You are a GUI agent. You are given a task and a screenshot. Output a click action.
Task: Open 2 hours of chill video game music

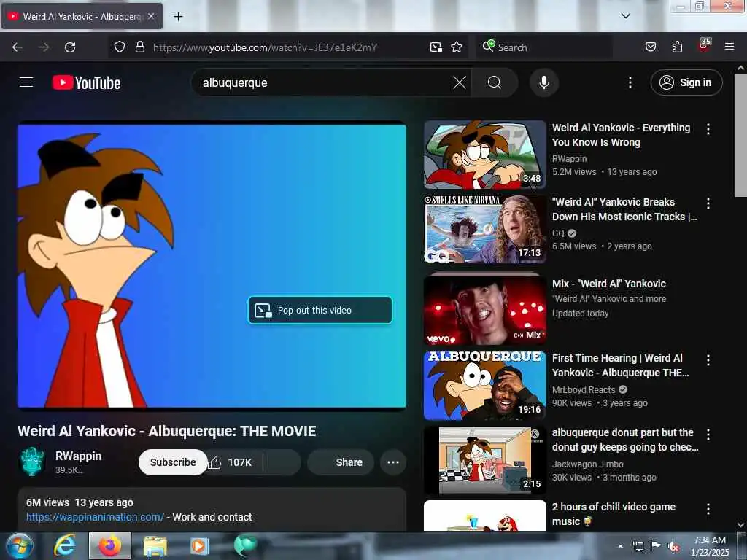614,514
